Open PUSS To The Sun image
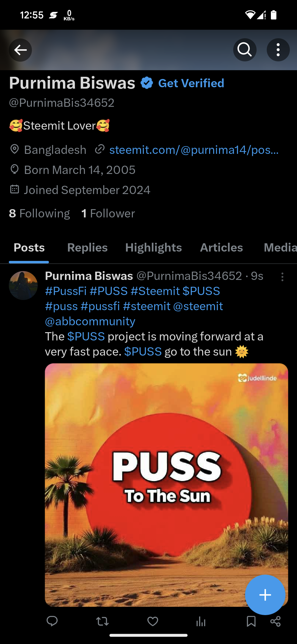Screen dimensions: 297x644 (166, 485)
